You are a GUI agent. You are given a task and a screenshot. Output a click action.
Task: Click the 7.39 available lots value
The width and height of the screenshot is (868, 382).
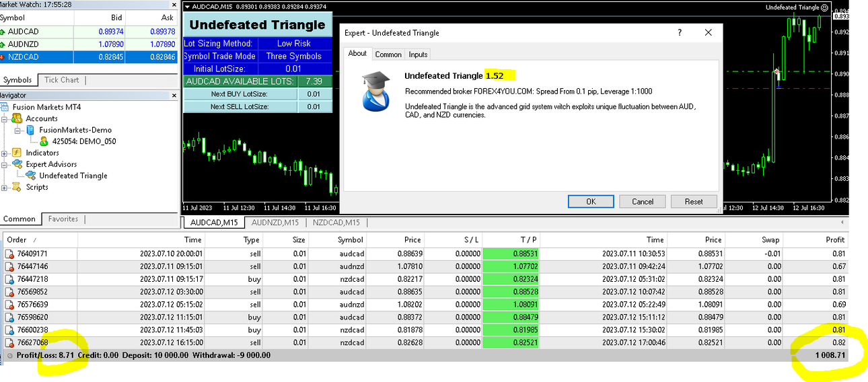coord(314,81)
